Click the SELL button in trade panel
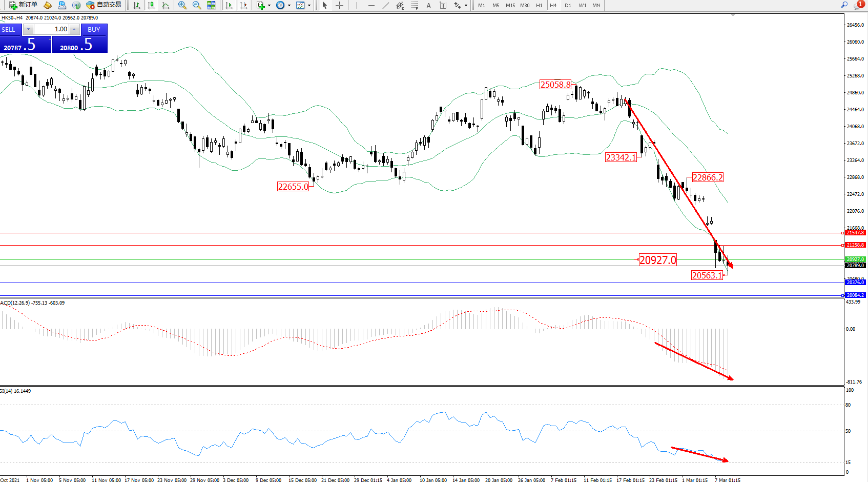Screen dimensions: 868x482 click(x=9, y=29)
